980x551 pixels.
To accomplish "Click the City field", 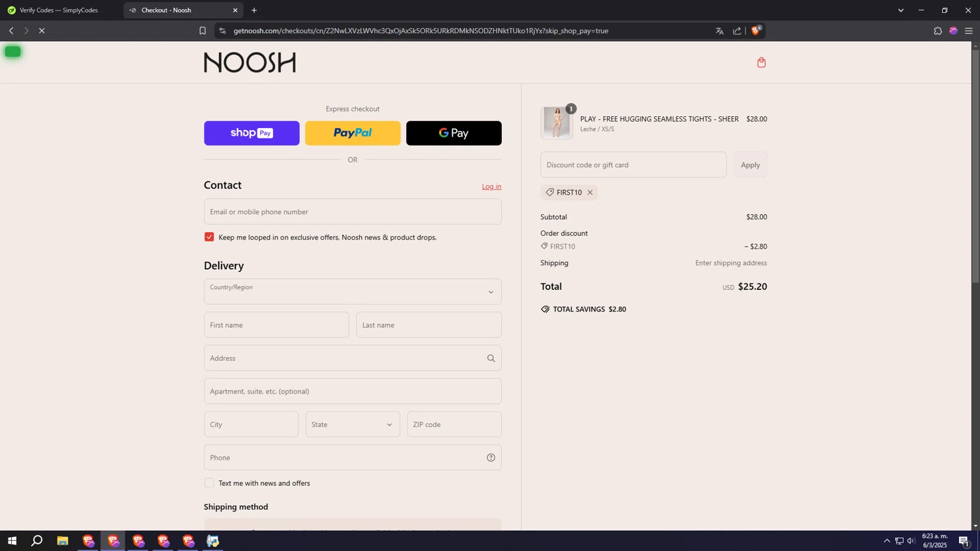I will pos(252,424).
